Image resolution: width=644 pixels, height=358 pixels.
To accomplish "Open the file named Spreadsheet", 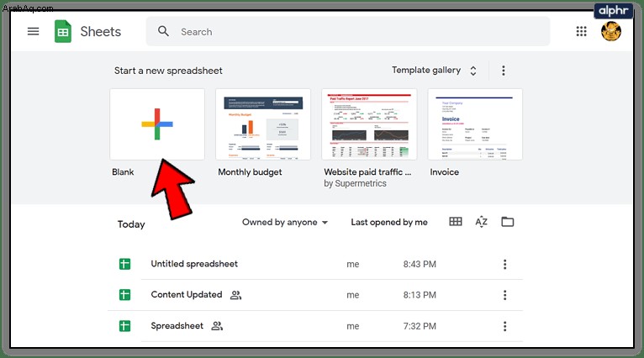I will click(x=177, y=326).
